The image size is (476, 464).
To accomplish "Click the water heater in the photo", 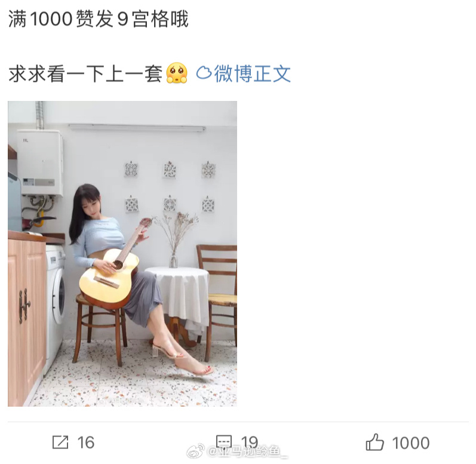I will coord(40,163).
